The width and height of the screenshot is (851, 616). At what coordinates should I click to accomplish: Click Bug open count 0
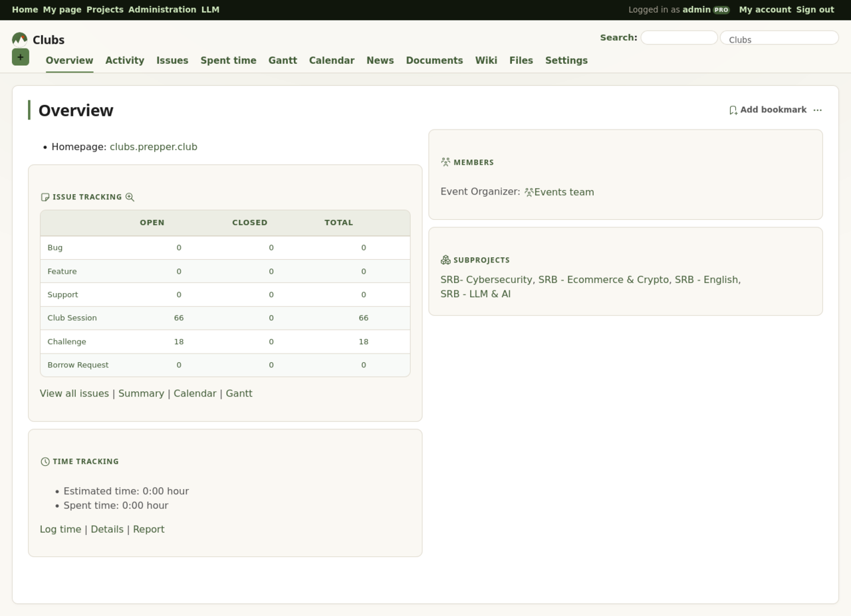point(179,247)
